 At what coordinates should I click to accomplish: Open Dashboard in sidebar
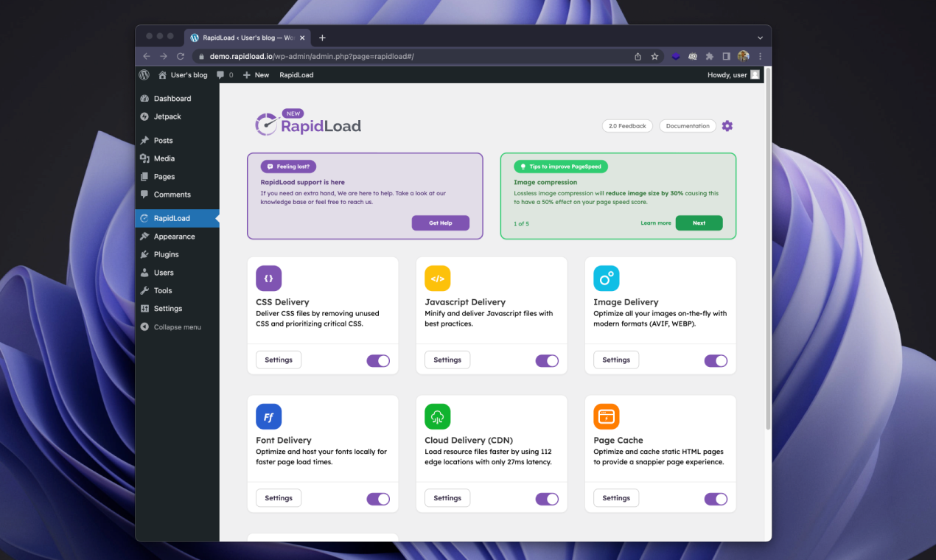pyautogui.click(x=177, y=99)
